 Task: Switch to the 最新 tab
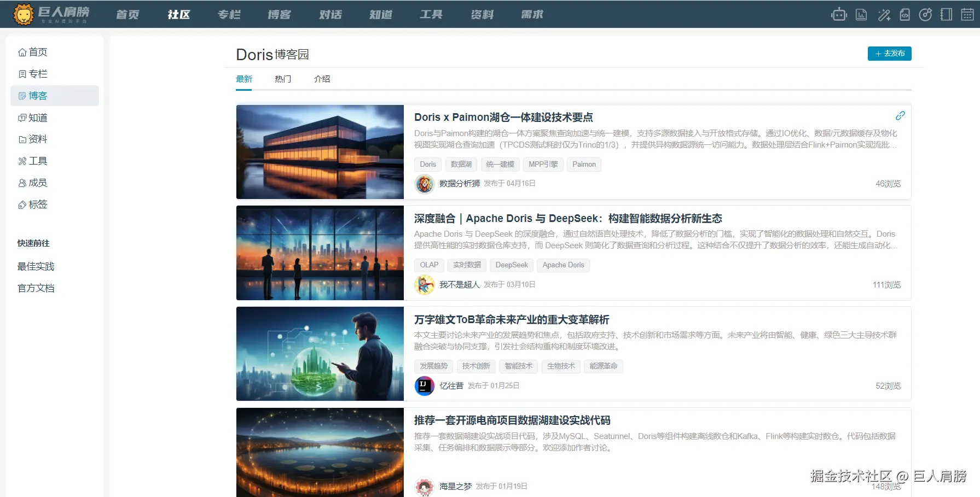[x=244, y=79]
